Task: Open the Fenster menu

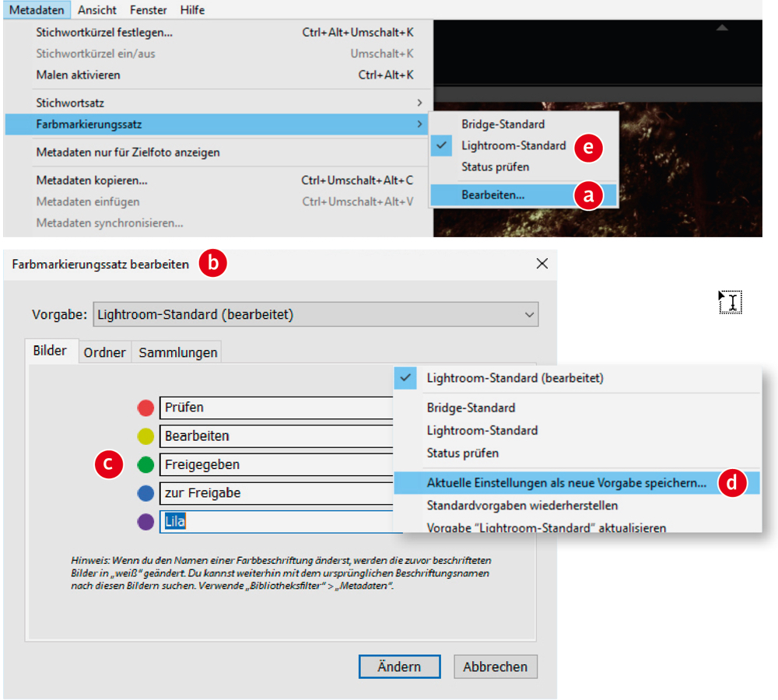Action: click(149, 10)
